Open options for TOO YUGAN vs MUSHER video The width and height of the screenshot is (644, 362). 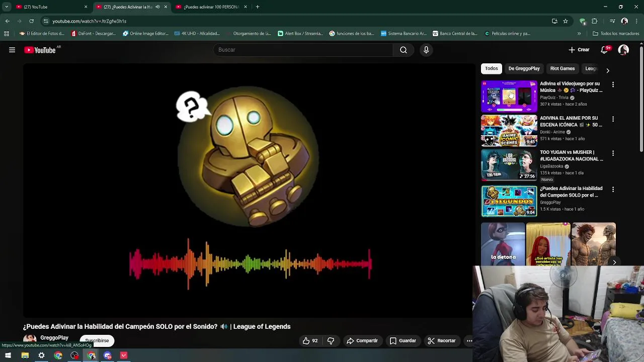(x=613, y=153)
